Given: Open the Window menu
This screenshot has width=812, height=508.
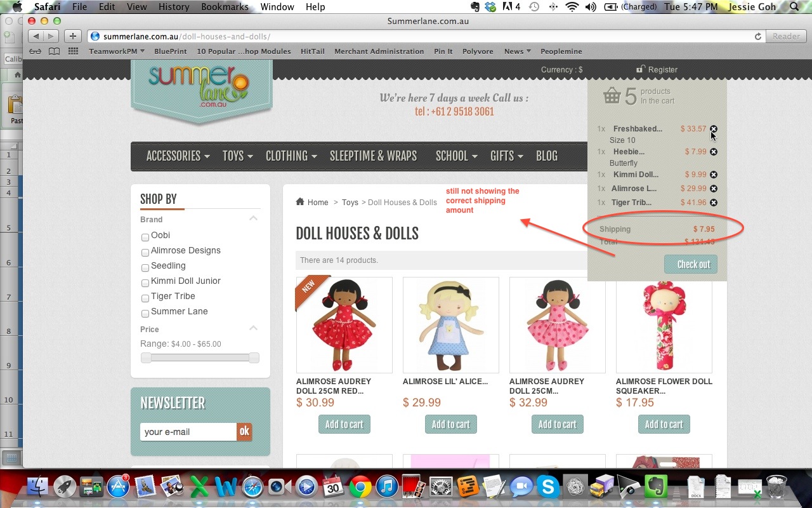Looking at the screenshot, I should tap(277, 7).
